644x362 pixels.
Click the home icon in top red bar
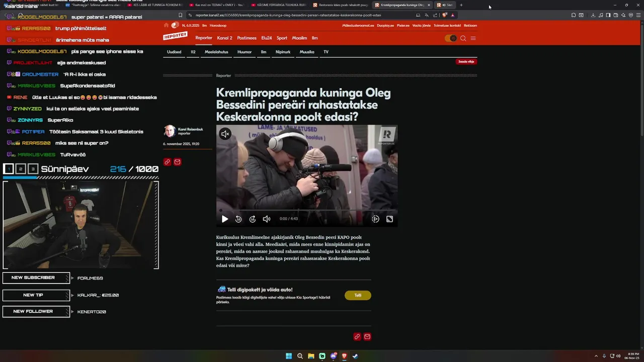[x=167, y=25]
